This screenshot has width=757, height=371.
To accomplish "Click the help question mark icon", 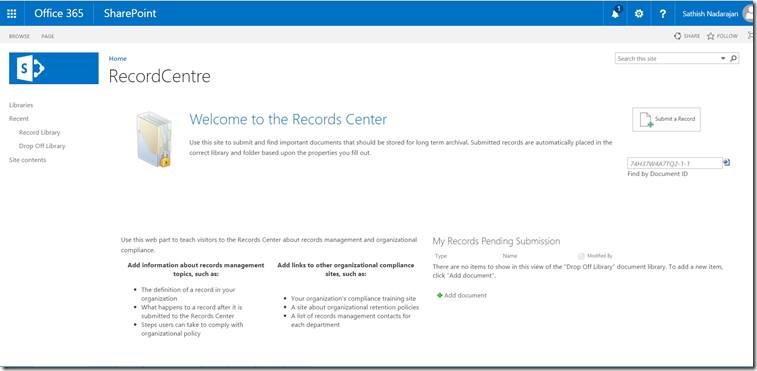I will point(662,14).
